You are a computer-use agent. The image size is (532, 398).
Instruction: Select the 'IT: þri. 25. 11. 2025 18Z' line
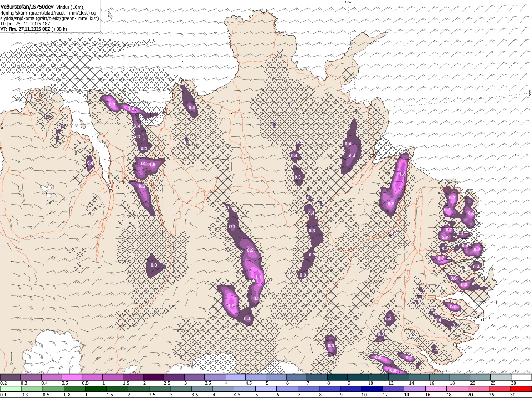25,24
